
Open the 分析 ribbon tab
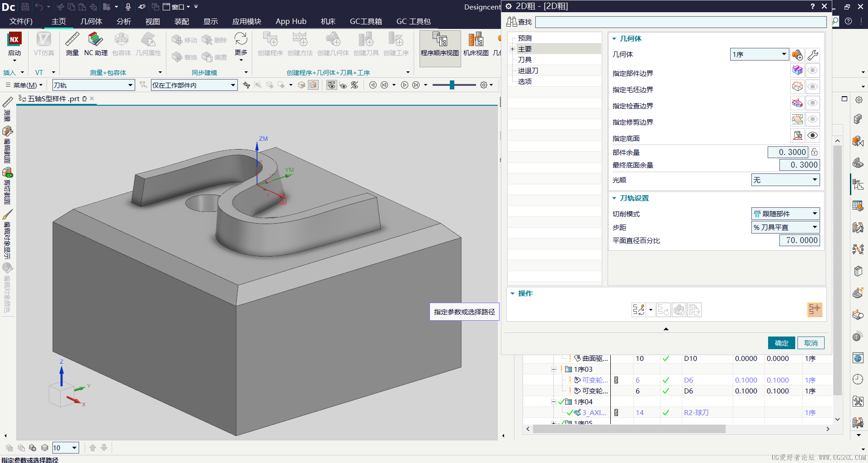pyautogui.click(x=123, y=21)
